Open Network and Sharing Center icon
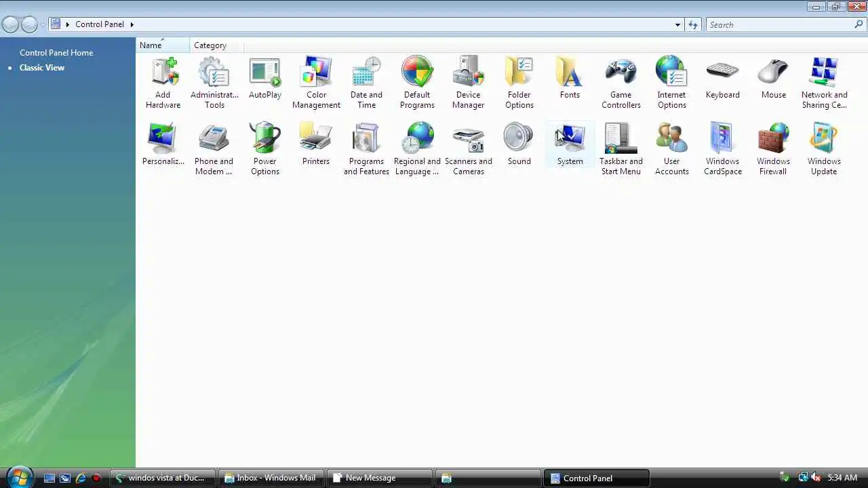 824,83
